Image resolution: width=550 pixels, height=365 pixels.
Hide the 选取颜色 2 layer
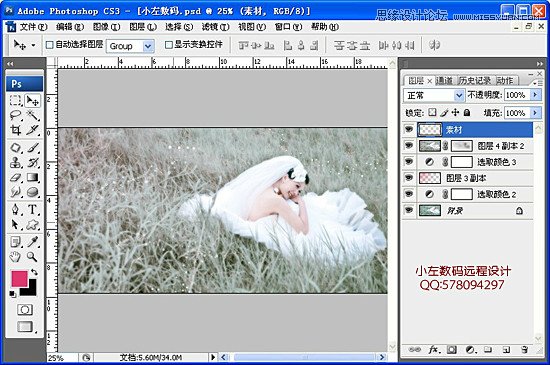(x=409, y=194)
